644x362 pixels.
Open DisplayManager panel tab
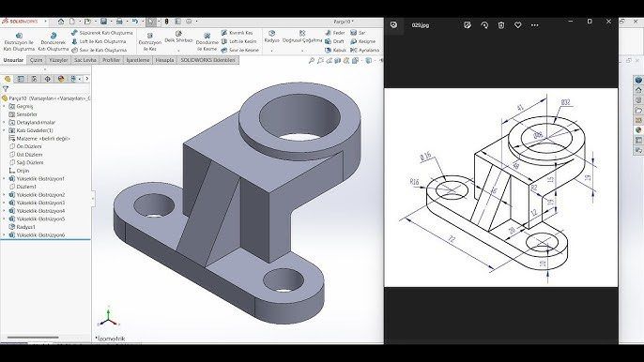click(x=61, y=79)
